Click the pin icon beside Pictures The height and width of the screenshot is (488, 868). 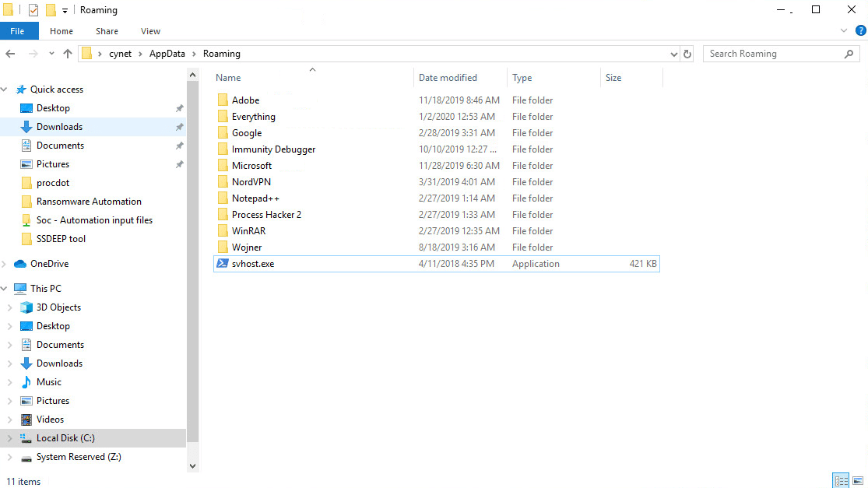click(x=179, y=164)
